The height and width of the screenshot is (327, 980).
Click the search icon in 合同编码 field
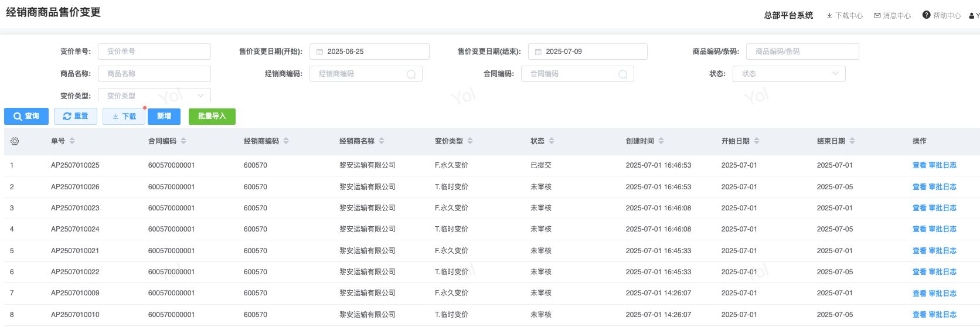point(623,74)
